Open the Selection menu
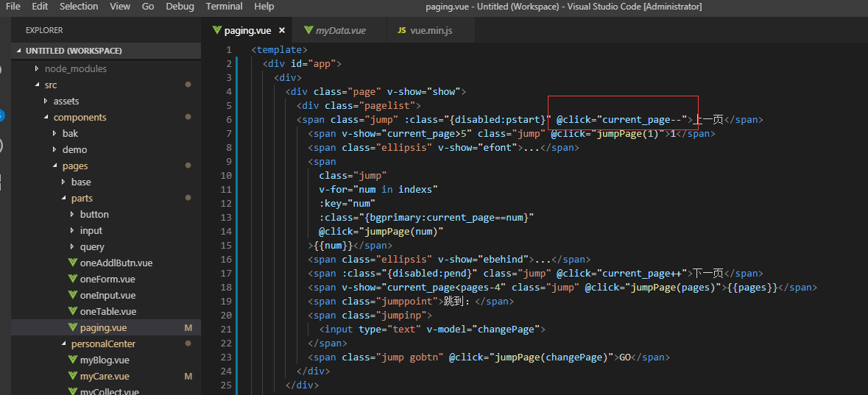This screenshot has width=868, height=395. [79, 7]
